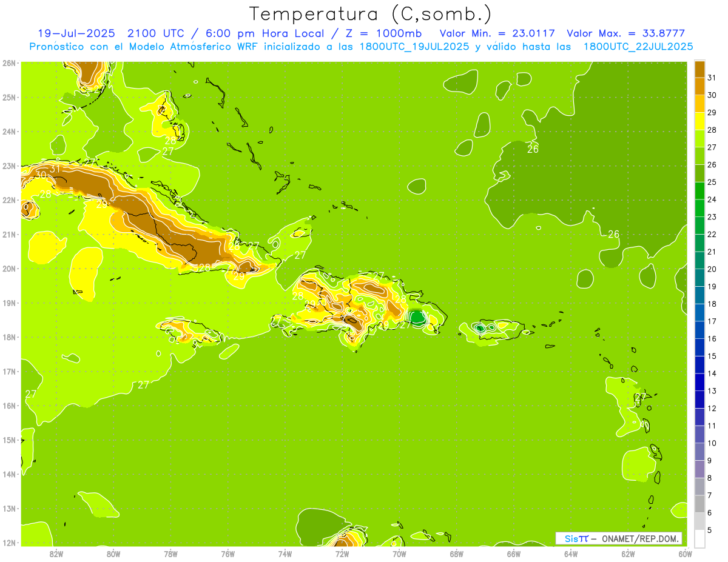The image size is (728, 562).
Task: Click the '6:00 pm Hora Local' text
Action: point(262,33)
